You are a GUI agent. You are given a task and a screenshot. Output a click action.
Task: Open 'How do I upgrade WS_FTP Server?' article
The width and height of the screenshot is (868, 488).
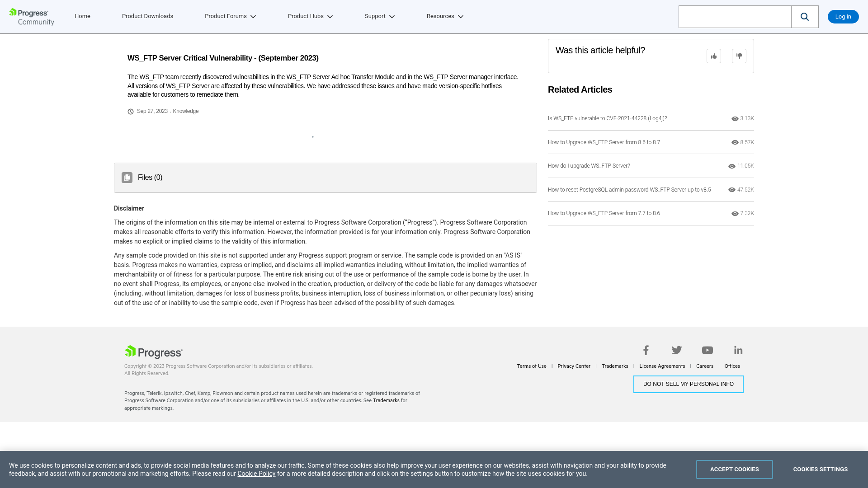click(x=589, y=166)
